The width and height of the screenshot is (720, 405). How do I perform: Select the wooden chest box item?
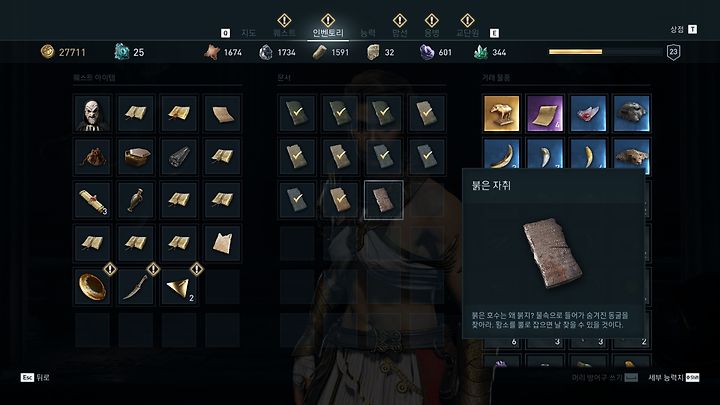coord(135,157)
